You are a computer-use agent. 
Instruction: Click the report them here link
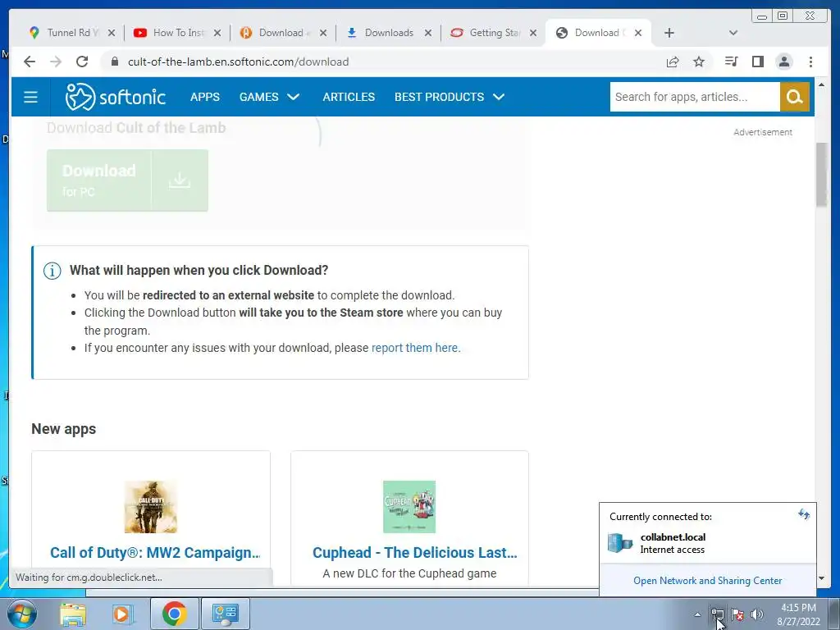click(416, 348)
